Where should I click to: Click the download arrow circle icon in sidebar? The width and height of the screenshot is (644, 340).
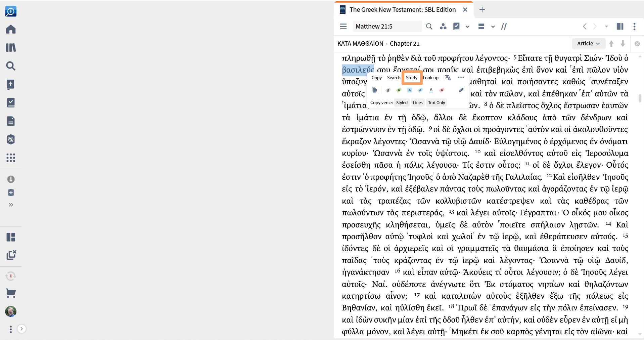(11, 179)
